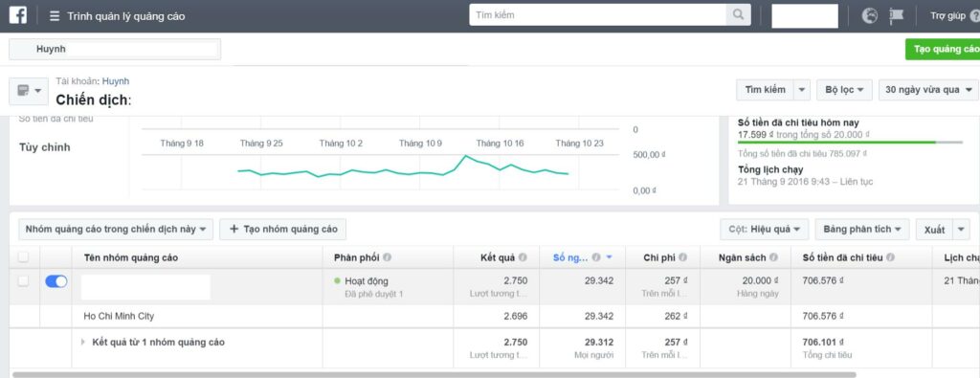980x378 pixels.
Task: Sort by Ngân sách column header
Action: point(742,257)
